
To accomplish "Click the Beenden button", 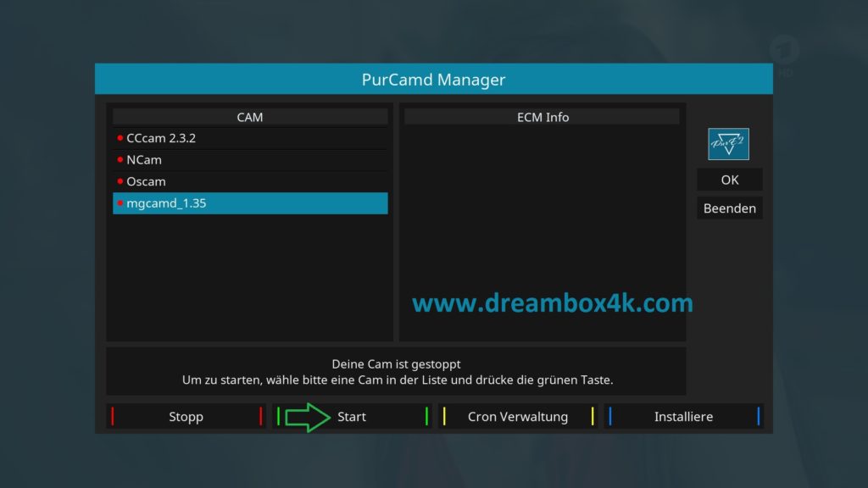I will (x=730, y=208).
